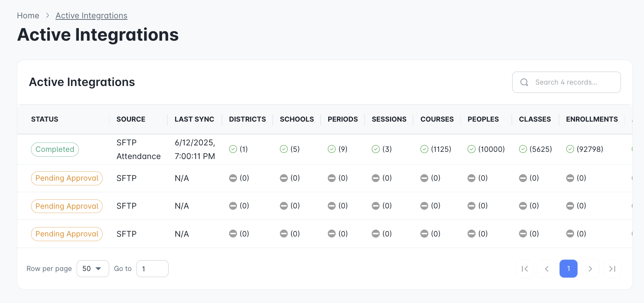
Task: Click the classes check icon beside (5625)
Action: (x=523, y=149)
